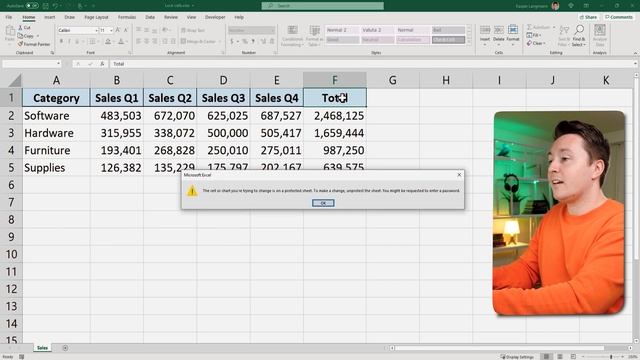Click OK in the Microsoft Excel warning dialog
Image resolution: width=640 pixels, height=360 pixels.
(323, 203)
